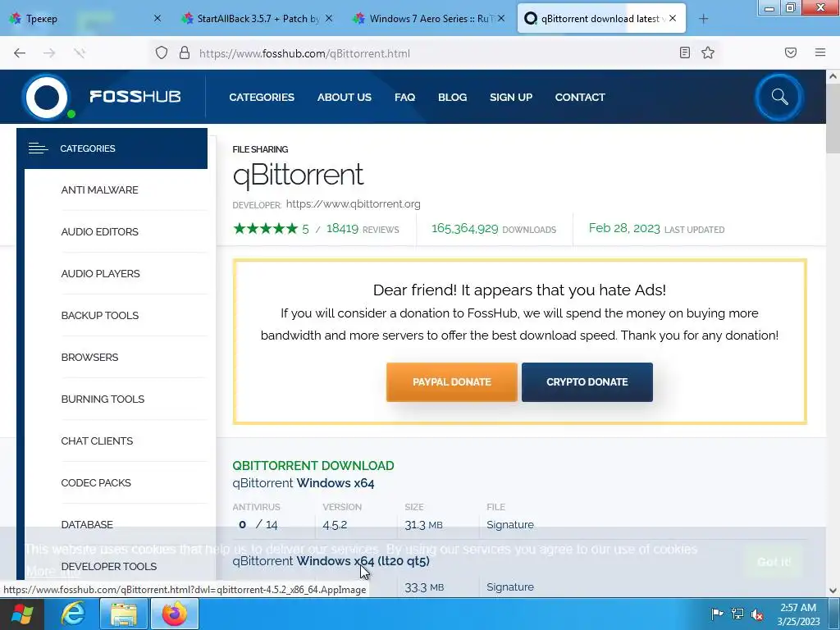Viewport: 840px width, 630px height.
Task: Go back with the browser back arrow
Action: (x=20, y=52)
